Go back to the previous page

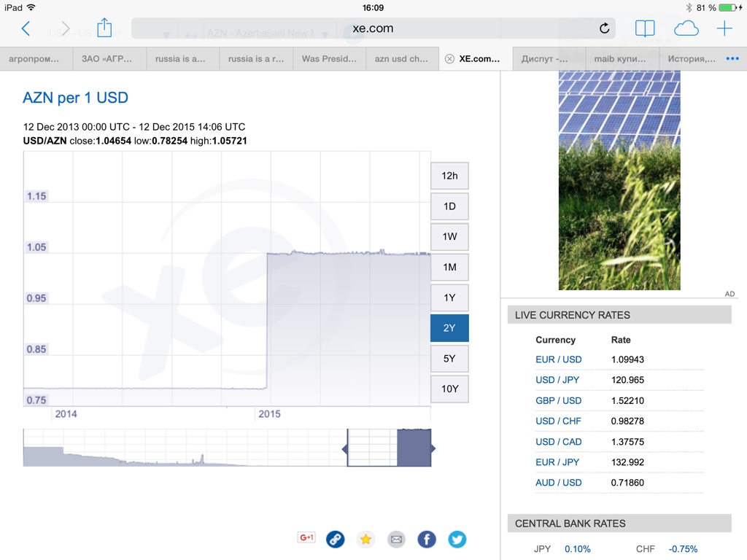[26, 28]
